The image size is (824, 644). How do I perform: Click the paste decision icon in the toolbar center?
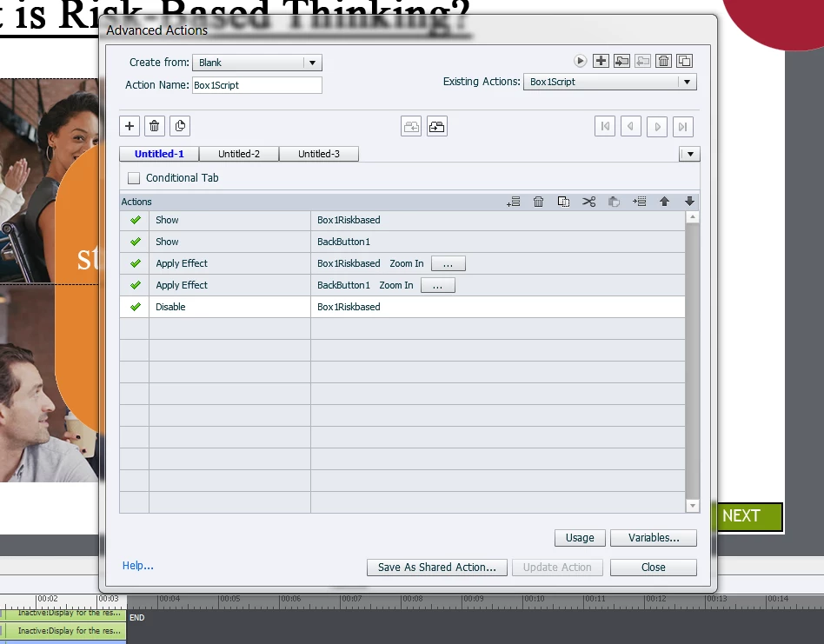436,127
